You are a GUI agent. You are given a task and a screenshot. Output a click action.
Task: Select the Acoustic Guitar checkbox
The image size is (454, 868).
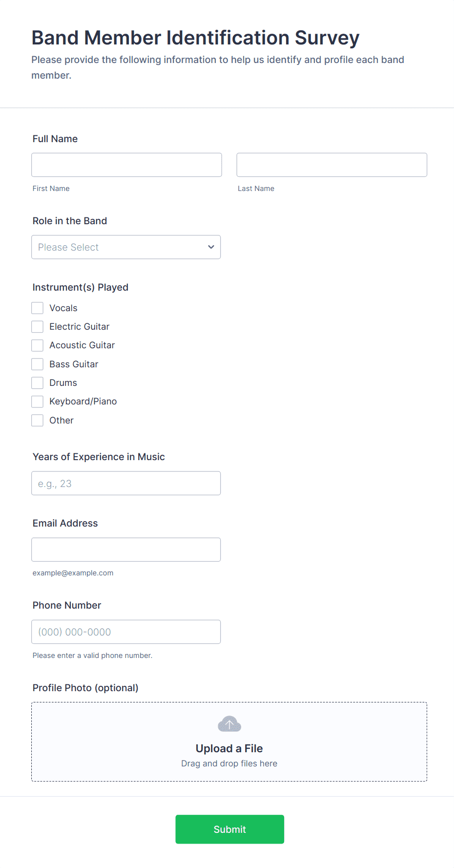point(38,345)
